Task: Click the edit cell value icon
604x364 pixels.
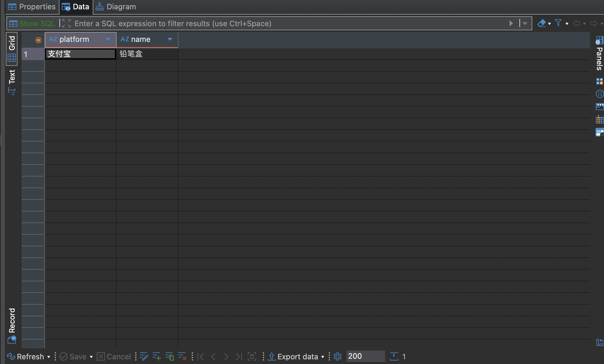Action: coord(144,356)
